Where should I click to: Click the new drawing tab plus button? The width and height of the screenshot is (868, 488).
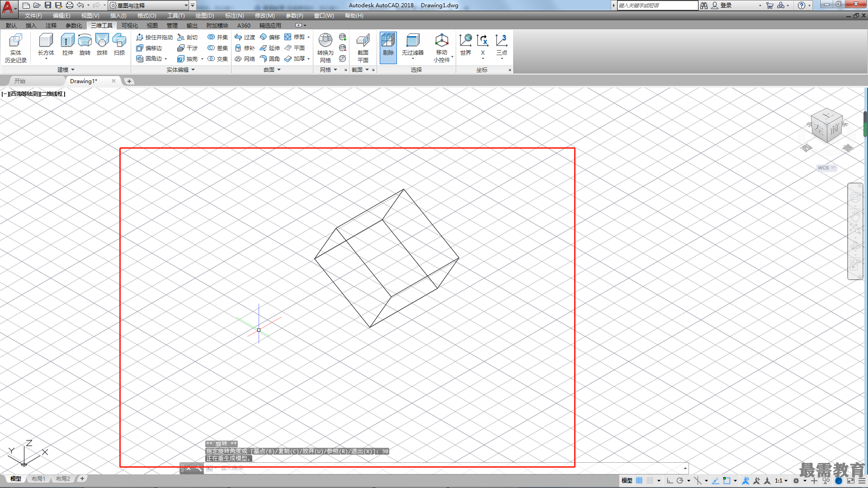pyautogui.click(x=129, y=81)
